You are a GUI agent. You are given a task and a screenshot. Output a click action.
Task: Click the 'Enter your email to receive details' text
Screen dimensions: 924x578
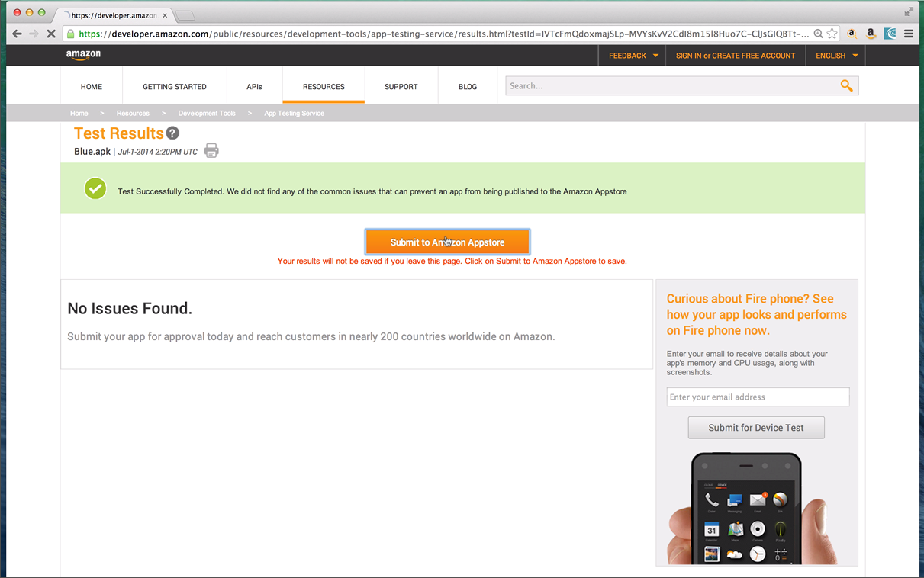(x=748, y=363)
